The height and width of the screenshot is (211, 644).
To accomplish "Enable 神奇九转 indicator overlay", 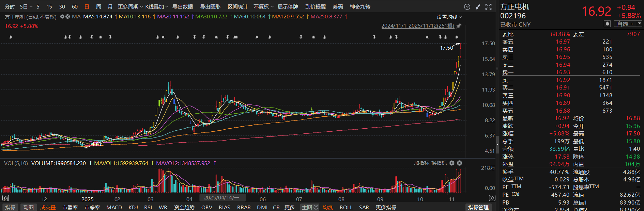I will pos(360,7).
